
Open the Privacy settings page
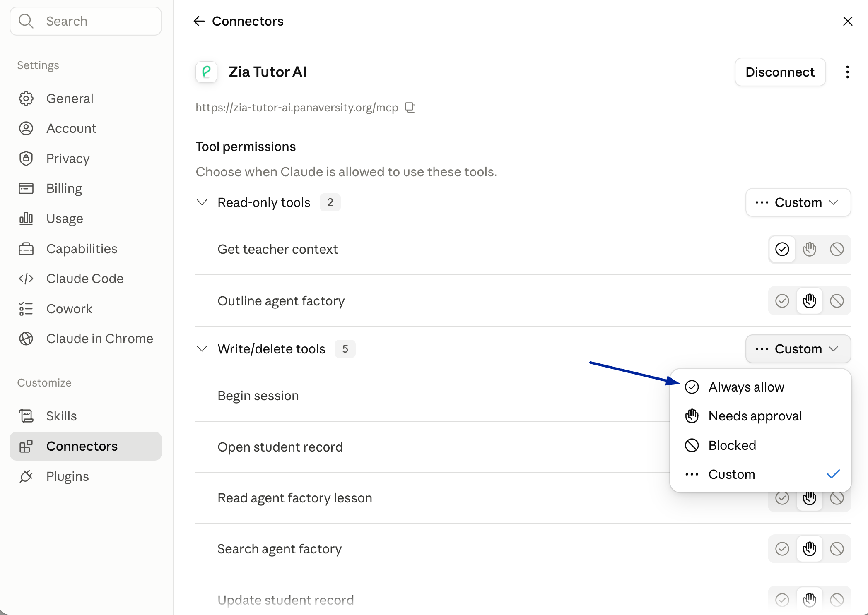(86, 159)
